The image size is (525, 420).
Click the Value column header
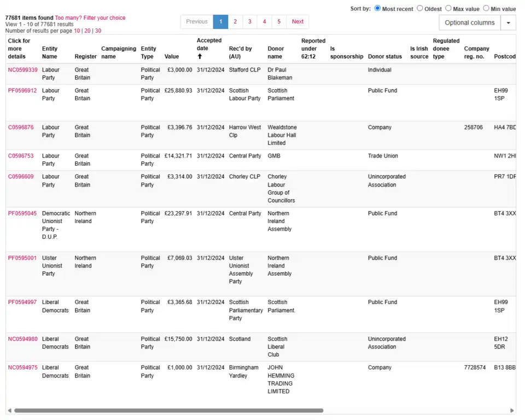point(172,56)
